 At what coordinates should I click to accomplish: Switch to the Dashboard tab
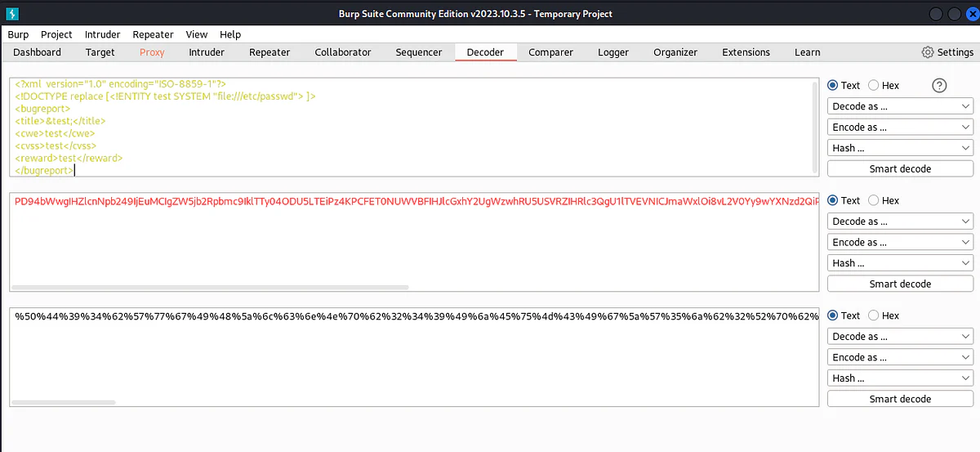click(37, 52)
